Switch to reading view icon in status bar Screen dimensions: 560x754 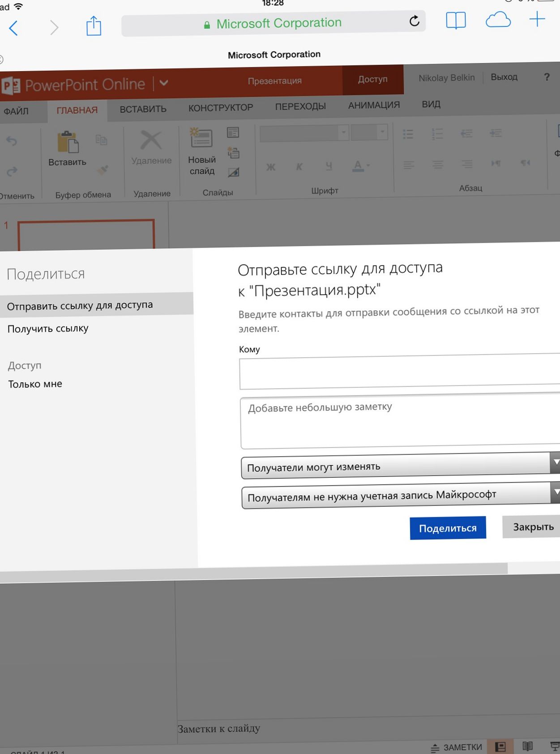(528, 746)
